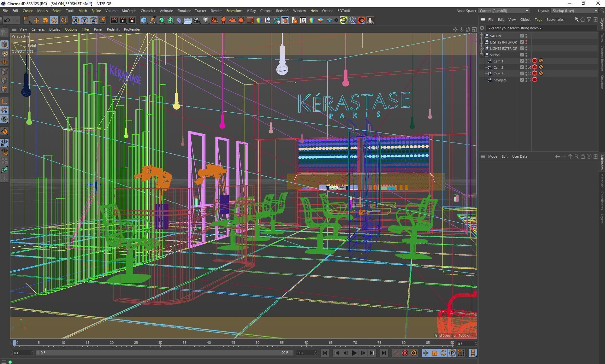Click the preview range slider bar

coord(165,353)
